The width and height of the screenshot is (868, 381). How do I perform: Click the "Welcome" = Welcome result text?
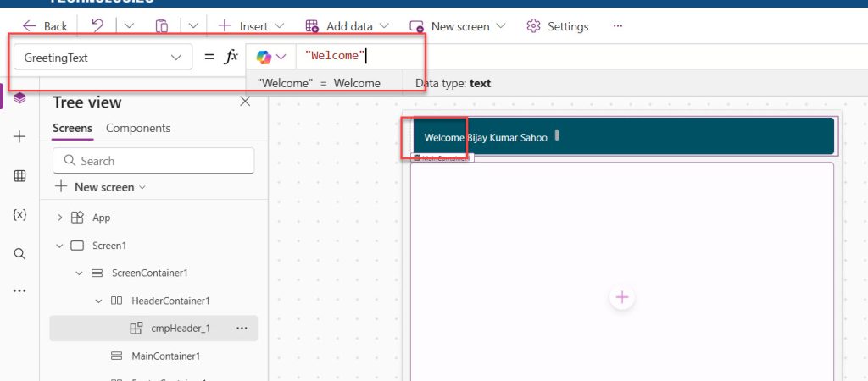coord(319,84)
